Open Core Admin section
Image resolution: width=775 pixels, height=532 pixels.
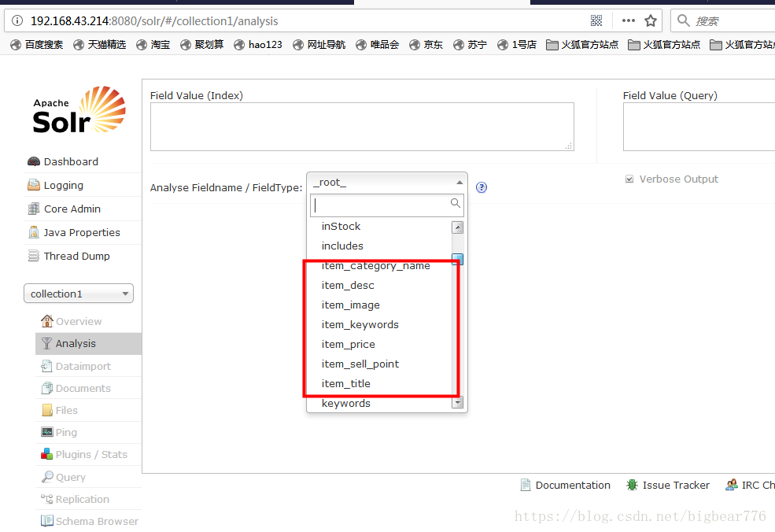[72, 209]
